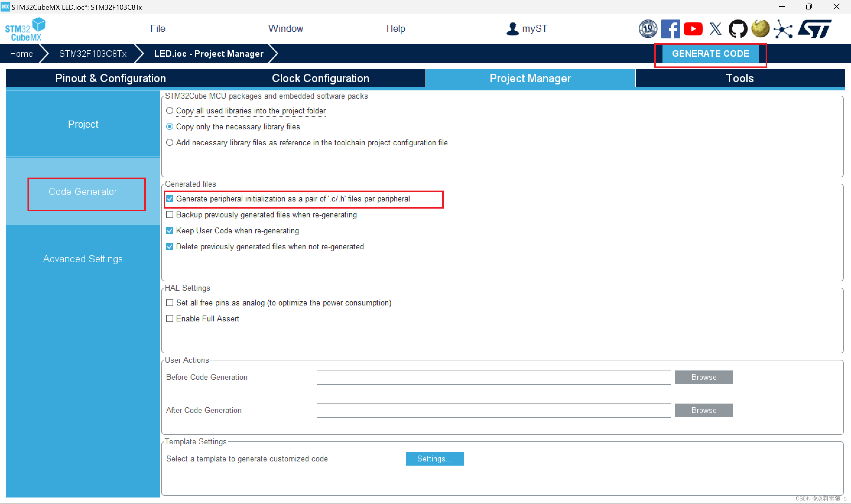
Task: Toggle Keep User Code when re-generating
Action: (170, 230)
